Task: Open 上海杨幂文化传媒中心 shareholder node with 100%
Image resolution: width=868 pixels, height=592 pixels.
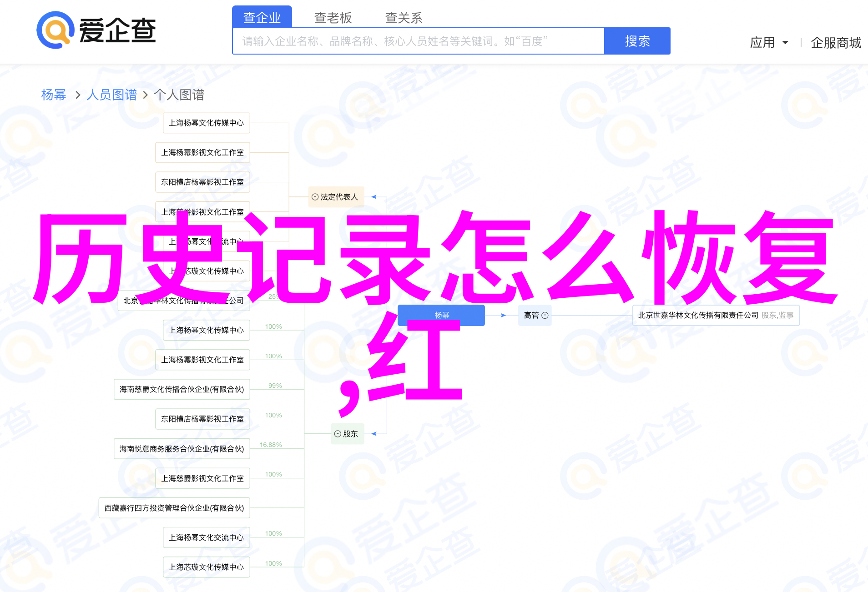Action: [x=207, y=330]
